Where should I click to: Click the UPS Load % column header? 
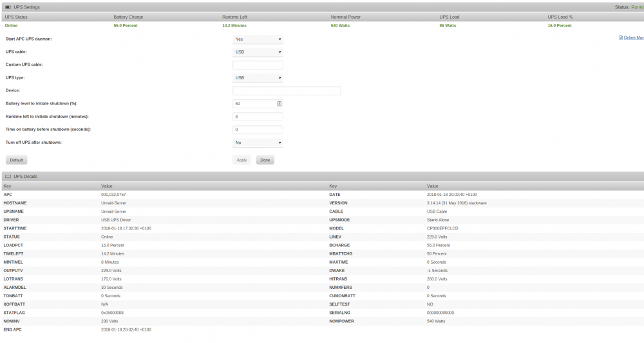[560, 17]
